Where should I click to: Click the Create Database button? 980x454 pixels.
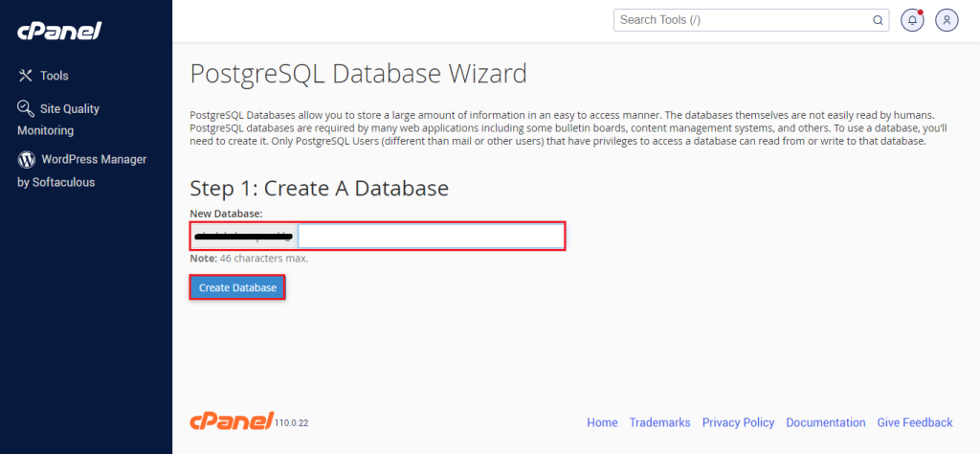(x=237, y=287)
